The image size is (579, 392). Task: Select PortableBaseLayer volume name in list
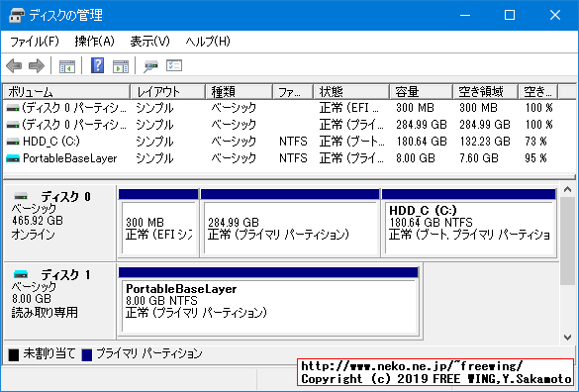click(x=70, y=158)
